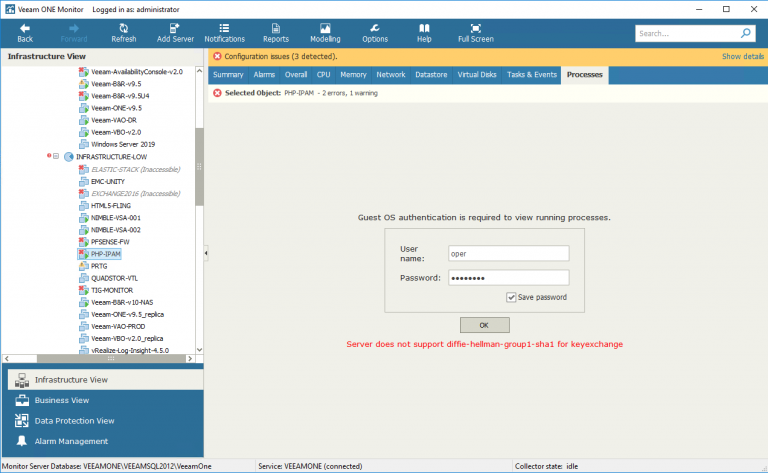The image size is (768, 473).
Task: Select the Veeam-ONE-v9.5_replica VM
Action: coord(127,314)
